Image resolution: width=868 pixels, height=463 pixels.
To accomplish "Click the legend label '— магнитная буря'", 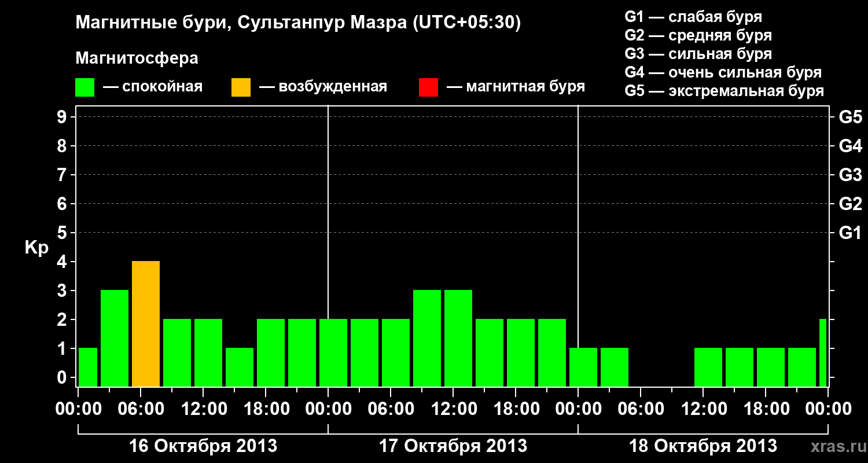I will coord(516,87).
